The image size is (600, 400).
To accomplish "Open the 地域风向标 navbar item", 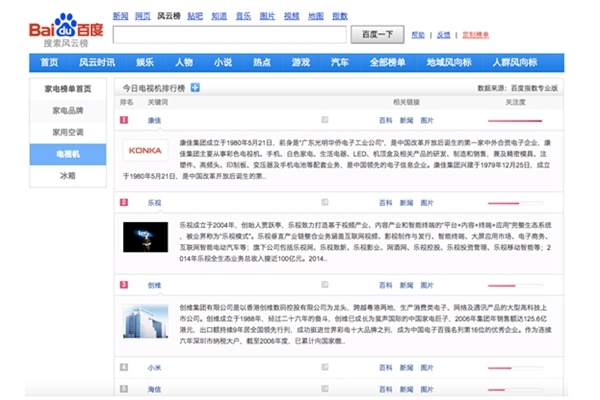I will click(x=449, y=62).
